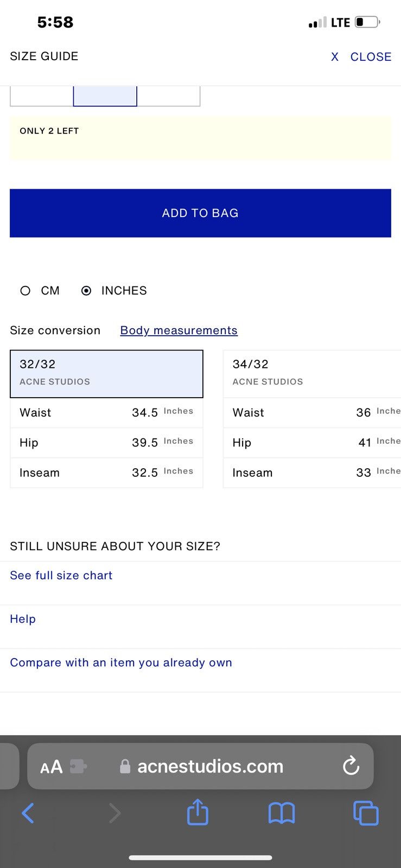Open Compare with an item you already own
This screenshot has width=401, height=868.
121,662
